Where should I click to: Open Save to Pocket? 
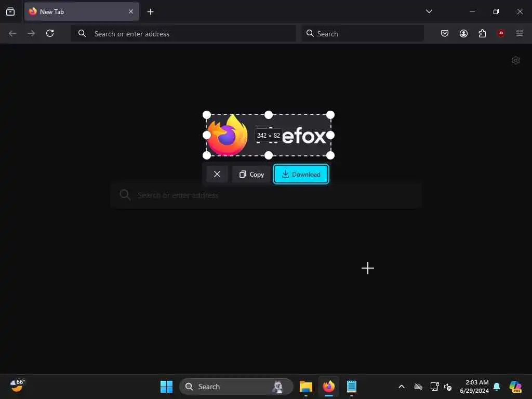tap(445, 33)
